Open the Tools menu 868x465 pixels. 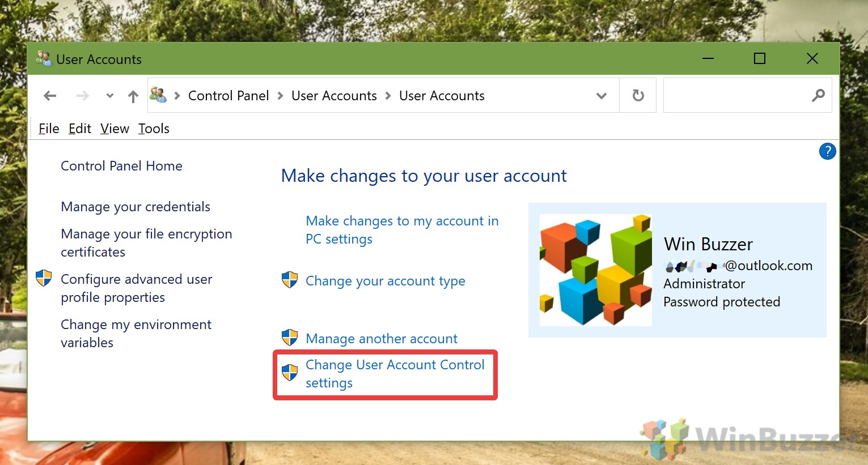(154, 129)
